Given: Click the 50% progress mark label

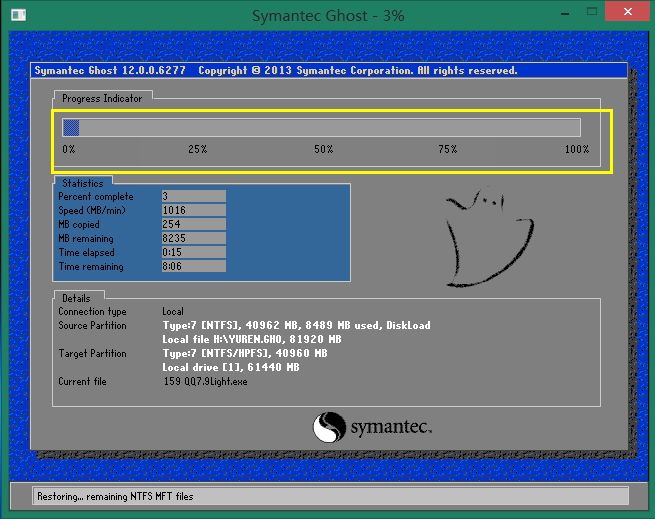Looking at the screenshot, I should (323, 149).
